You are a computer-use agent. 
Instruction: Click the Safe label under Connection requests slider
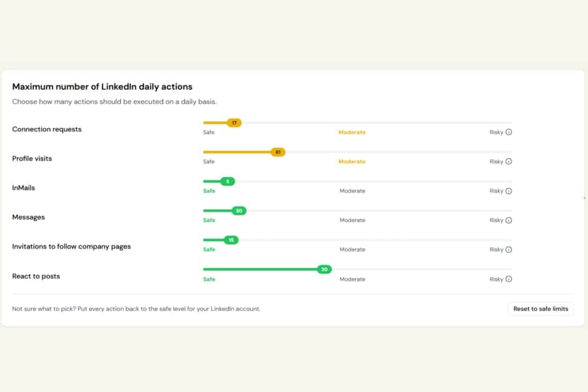click(209, 133)
